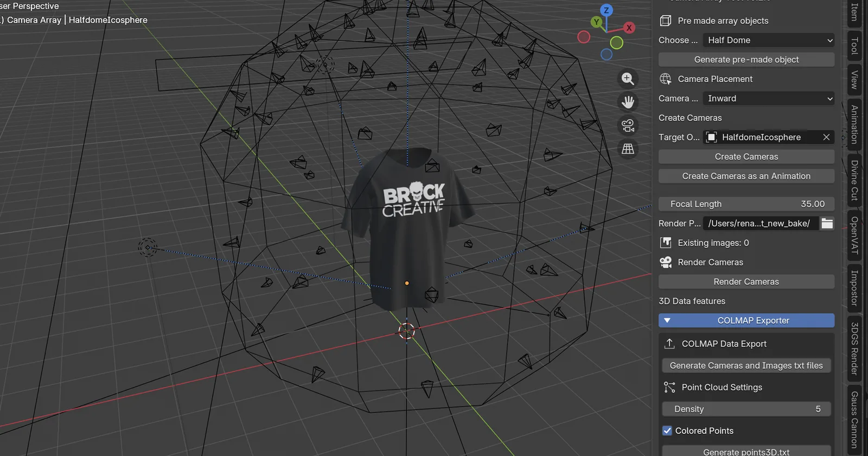Open the Impostor sidebar tab
This screenshot has height=456, width=868.
point(854,288)
